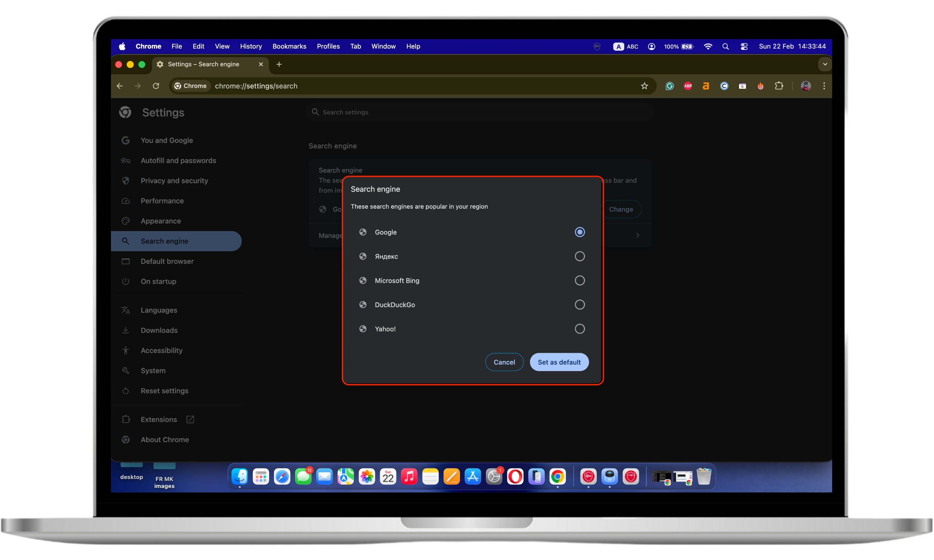934x560 pixels.
Task: Select the Yahoo! radio button
Action: [x=579, y=329]
